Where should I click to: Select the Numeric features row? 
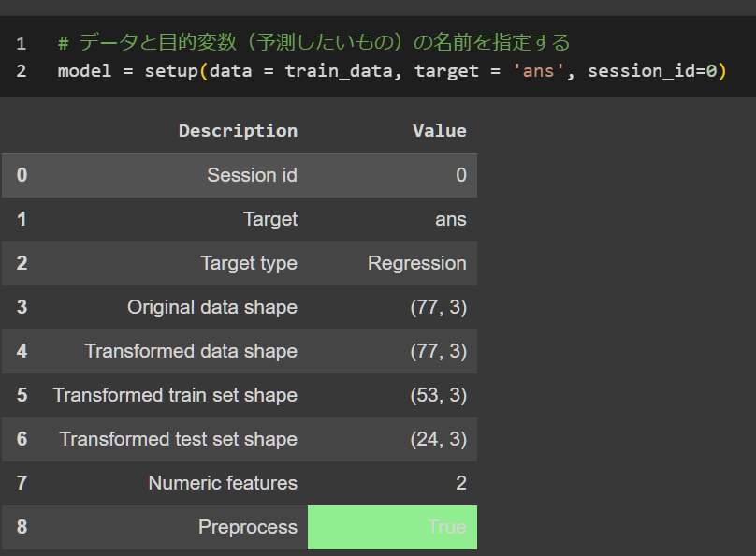[240, 483]
